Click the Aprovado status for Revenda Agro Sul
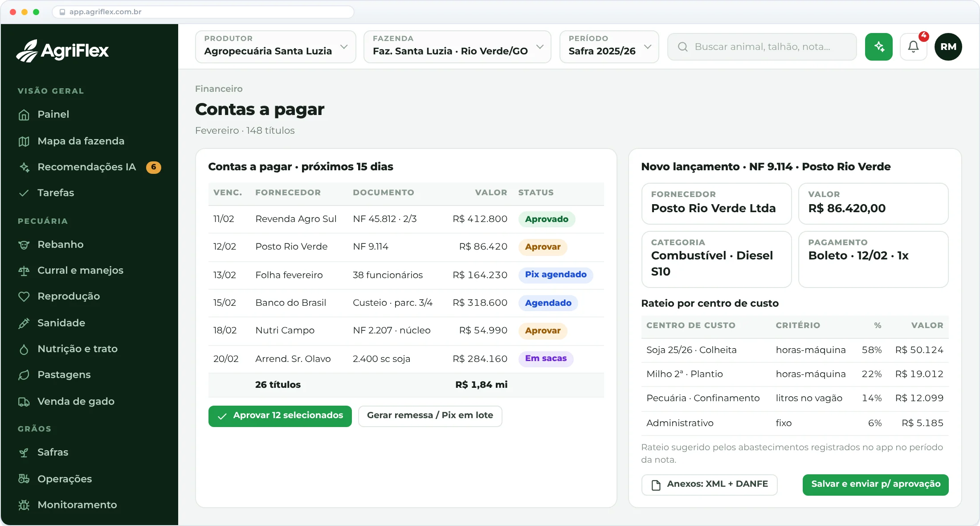Screen dimensions: 980x526 pos(547,219)
